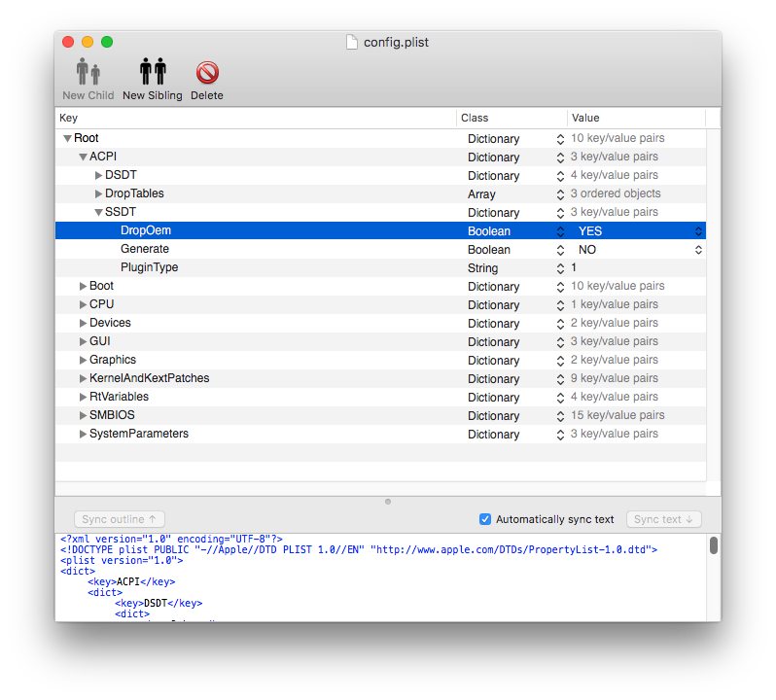Click the Key column header
776x700 pixels.
click(x=255, y=118)
